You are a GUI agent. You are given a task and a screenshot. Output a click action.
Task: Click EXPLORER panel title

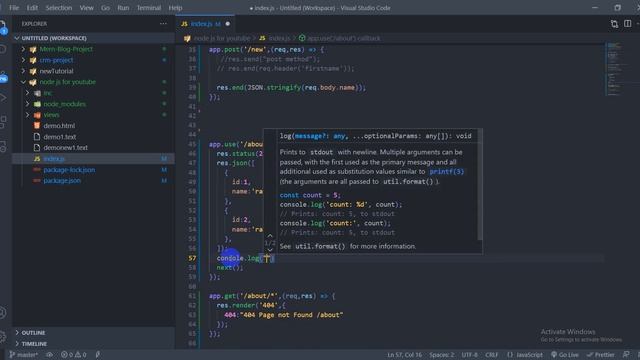tap(34, 24)
